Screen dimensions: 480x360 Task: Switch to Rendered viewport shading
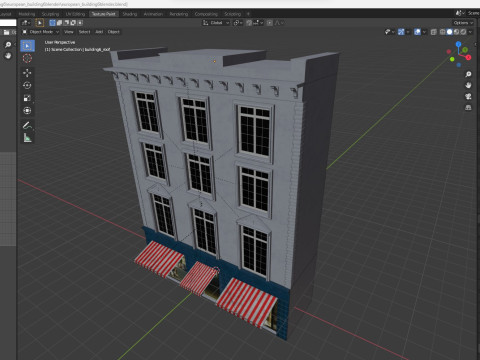pos(463,32)
